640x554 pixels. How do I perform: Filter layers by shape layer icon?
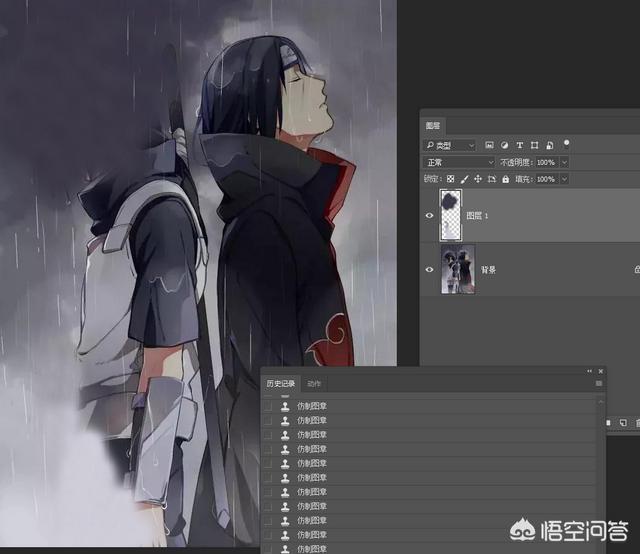coord(534,145)
